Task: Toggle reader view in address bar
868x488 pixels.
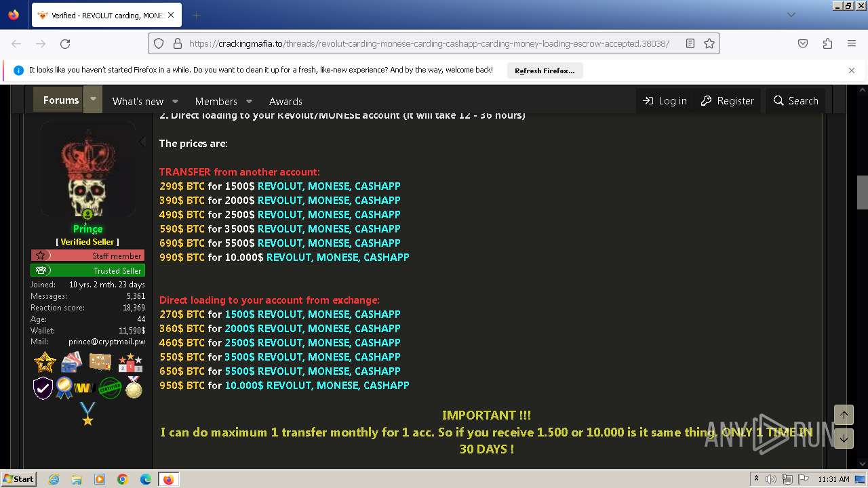Action: [690, 43]
